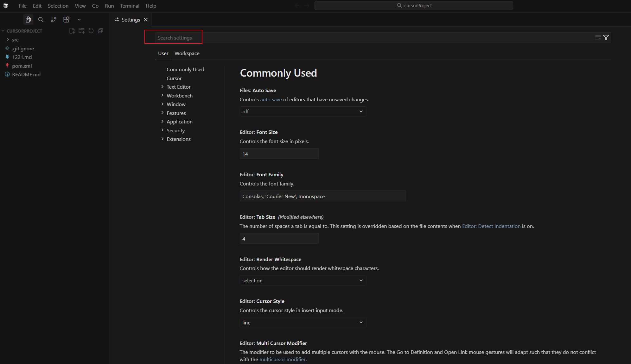The image size is (631, 364).
Task: Open the Terminal menu
Action: [x=130, y=6]
